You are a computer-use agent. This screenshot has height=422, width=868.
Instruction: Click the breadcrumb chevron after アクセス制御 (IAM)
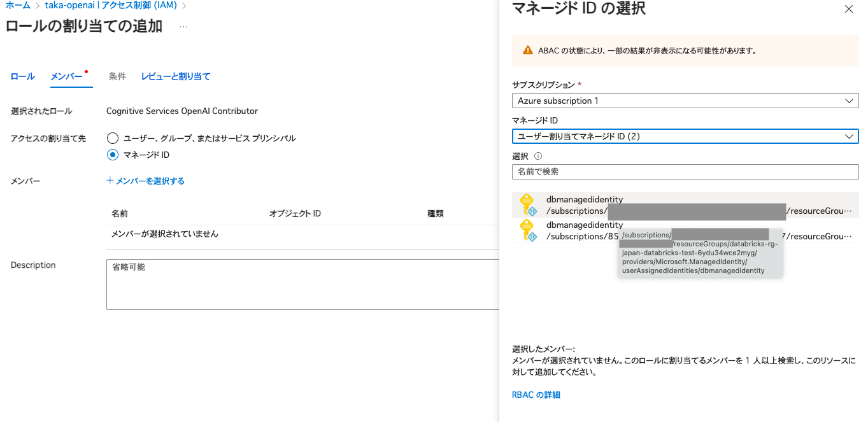[x=183, y=4]
